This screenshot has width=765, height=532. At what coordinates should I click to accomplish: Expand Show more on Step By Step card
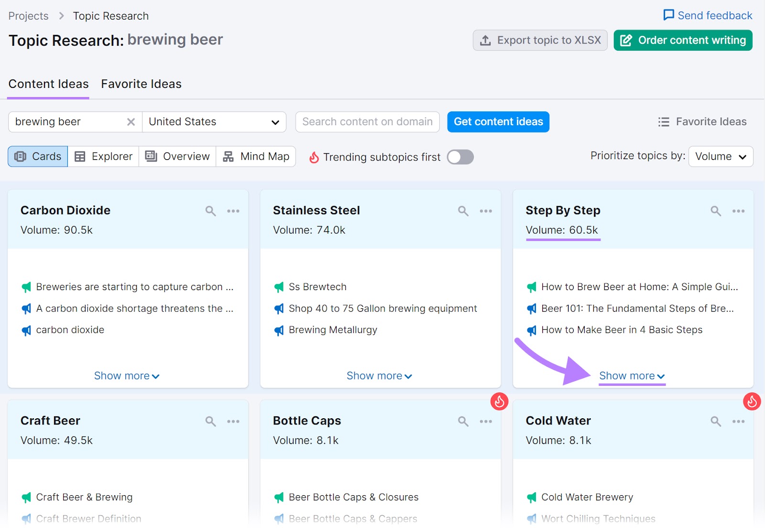tap(631, 376)
